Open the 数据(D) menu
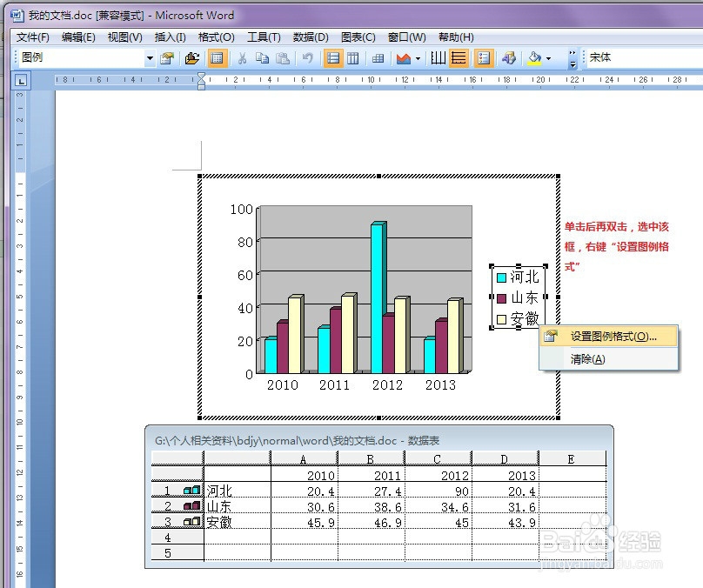Screen dimensions: 703x588 (x=311, y=37)
